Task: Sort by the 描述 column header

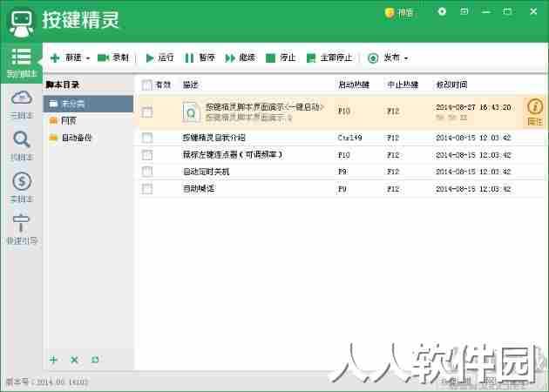Action: 191,84
